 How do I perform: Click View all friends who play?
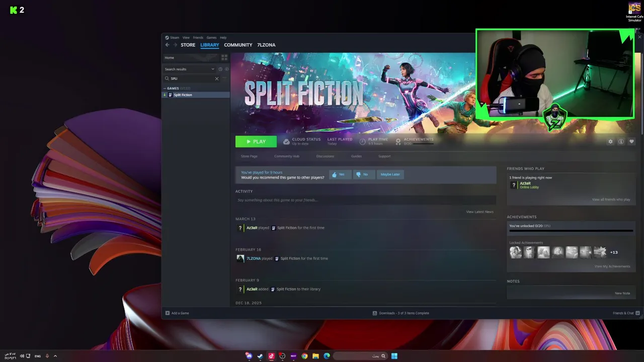click(x=611, y=200)
